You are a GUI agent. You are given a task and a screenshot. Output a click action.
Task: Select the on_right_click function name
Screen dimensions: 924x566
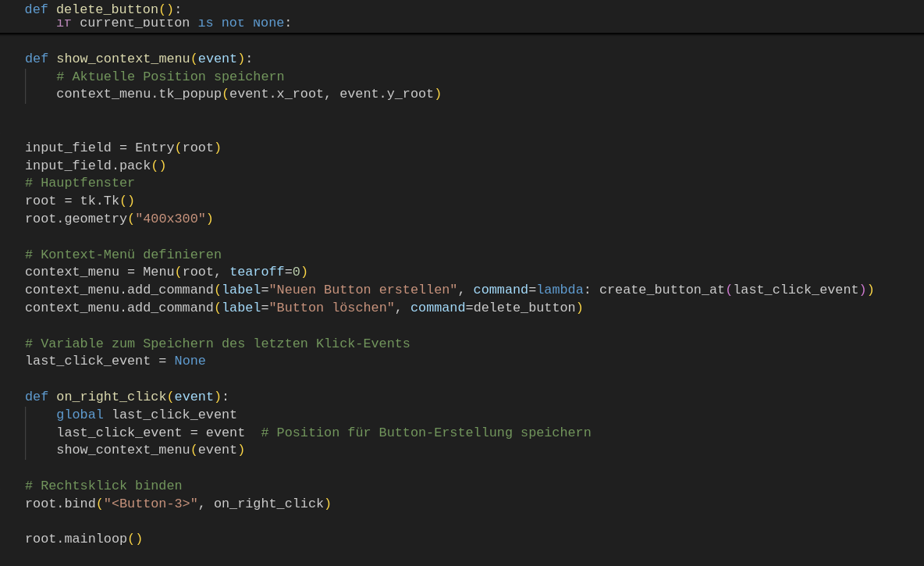click(x=111, y=397)
